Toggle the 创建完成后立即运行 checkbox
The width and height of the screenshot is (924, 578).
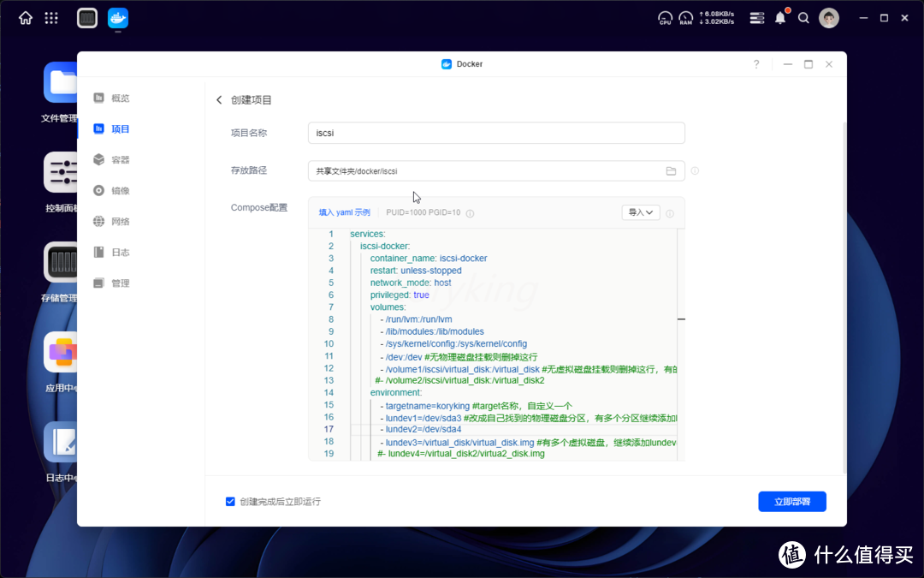pos(230,502)
